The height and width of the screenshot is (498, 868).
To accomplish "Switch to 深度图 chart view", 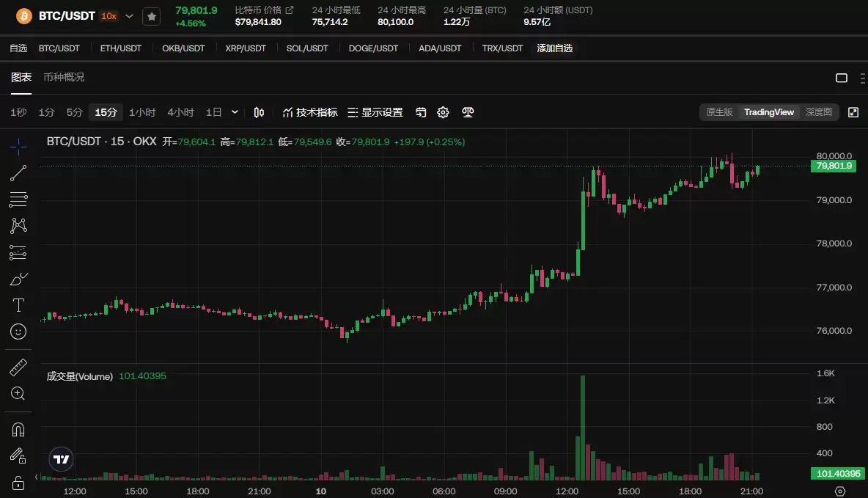I will point(818,112).
